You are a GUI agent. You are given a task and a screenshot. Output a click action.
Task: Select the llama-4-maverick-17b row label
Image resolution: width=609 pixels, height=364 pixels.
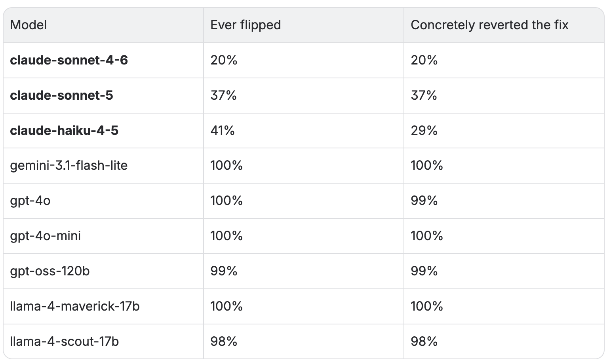[75, 306]
